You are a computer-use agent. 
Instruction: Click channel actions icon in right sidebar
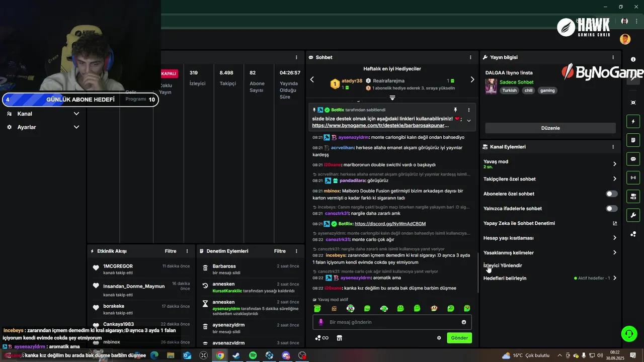tap(633, 196)
